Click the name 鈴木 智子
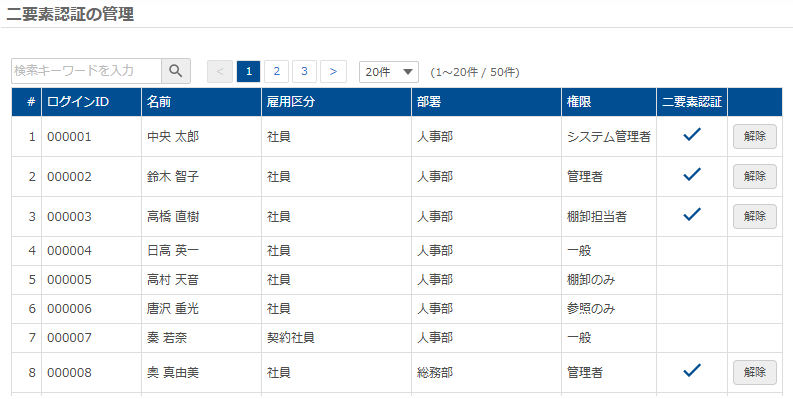The width and height of the screenshot is (793, 399). pos(173,177)
